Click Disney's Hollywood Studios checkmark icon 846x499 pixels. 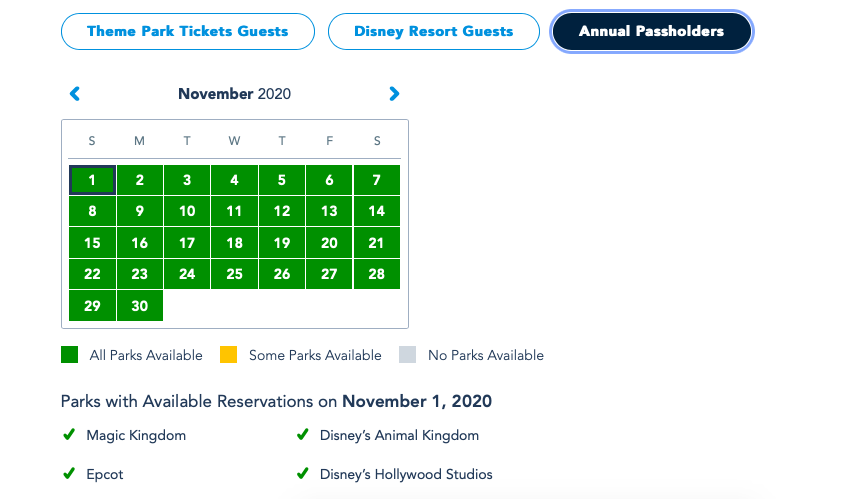pos(302,474)
